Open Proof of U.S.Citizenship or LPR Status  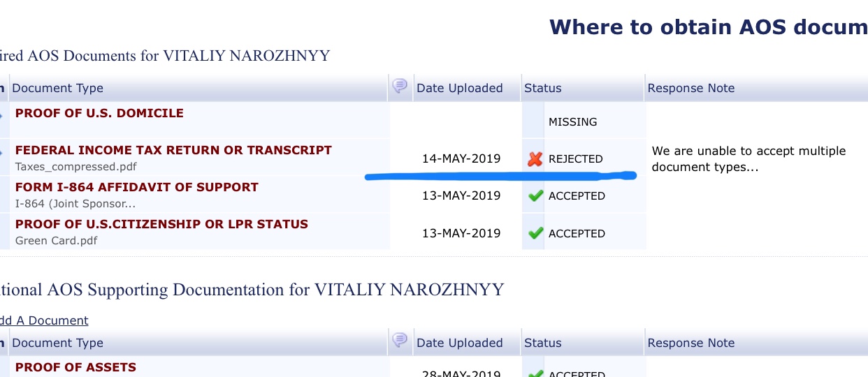click(161, 224)
